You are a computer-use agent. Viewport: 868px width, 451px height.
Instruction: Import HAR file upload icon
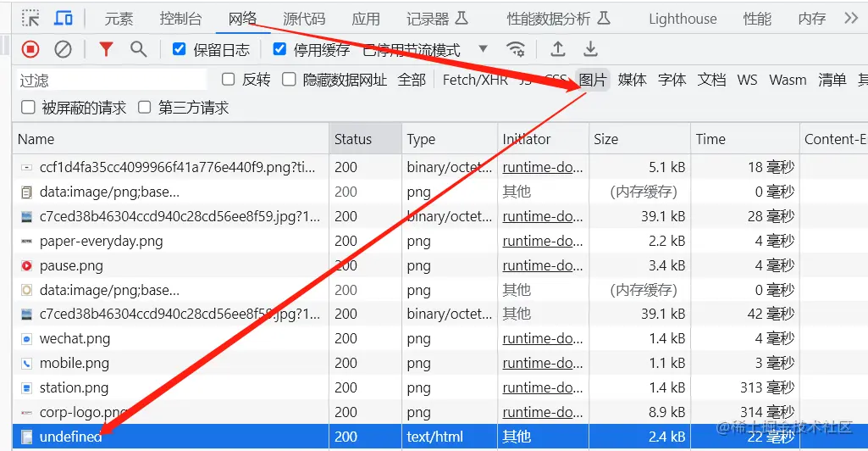(x=558, y=49)
